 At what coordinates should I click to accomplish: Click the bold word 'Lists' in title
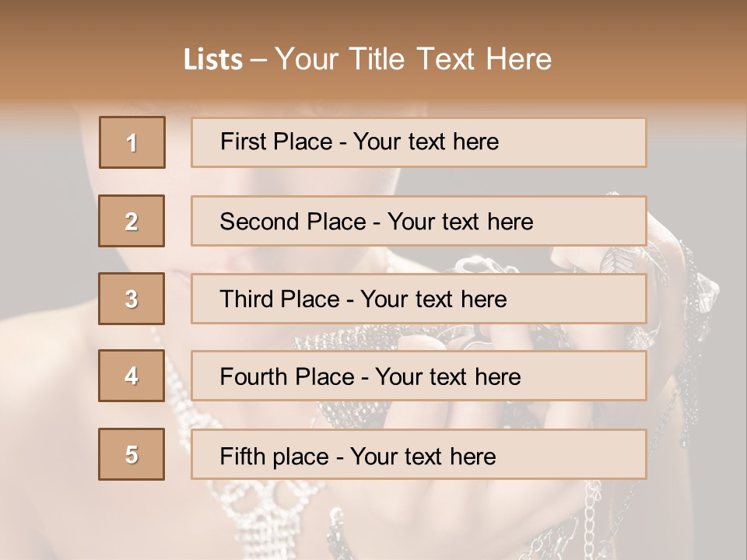(213, 60)
